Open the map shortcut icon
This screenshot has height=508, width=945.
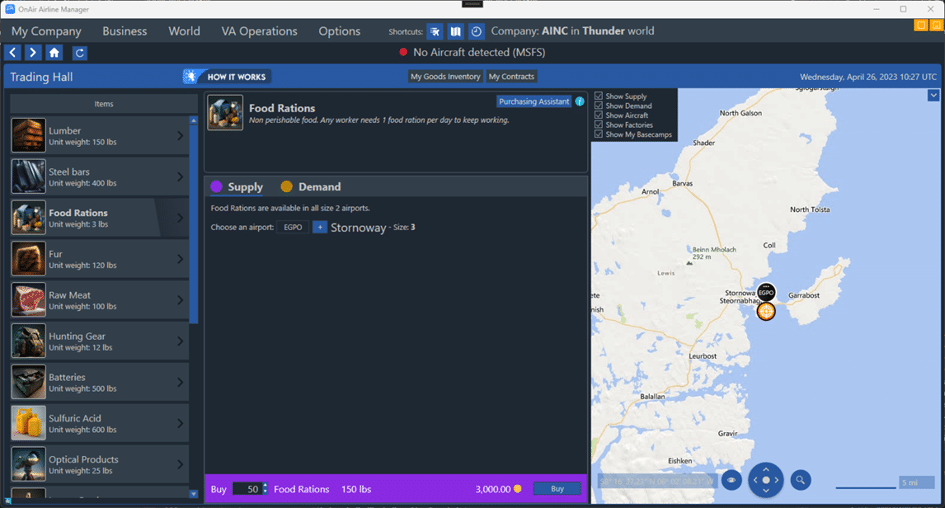(x=456, y=31)
